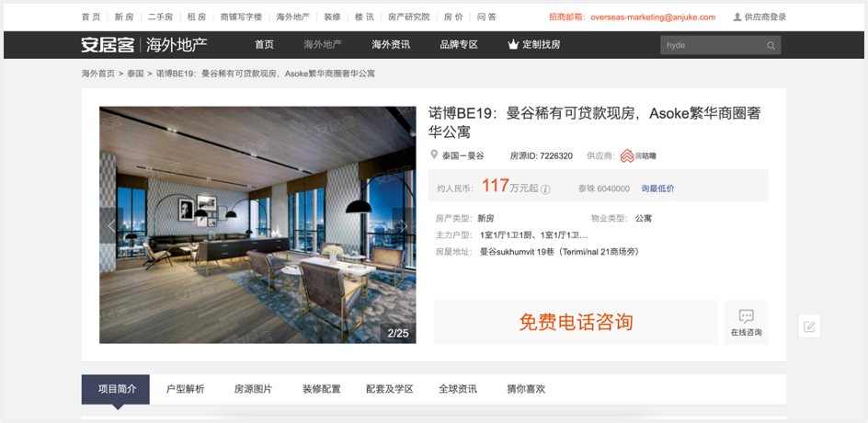Open the 配套及学区 tab

pyautogui.click(x=390, y=389)
